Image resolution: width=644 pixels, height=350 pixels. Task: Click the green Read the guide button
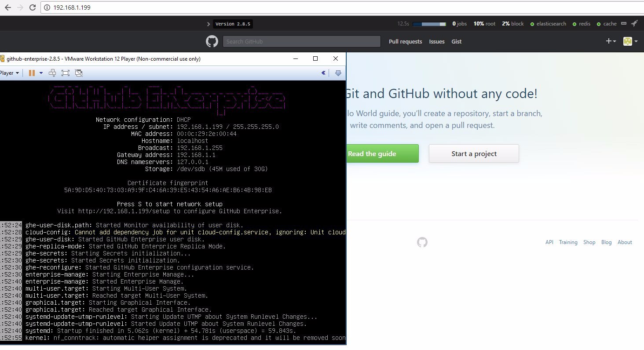pos(382,153)
